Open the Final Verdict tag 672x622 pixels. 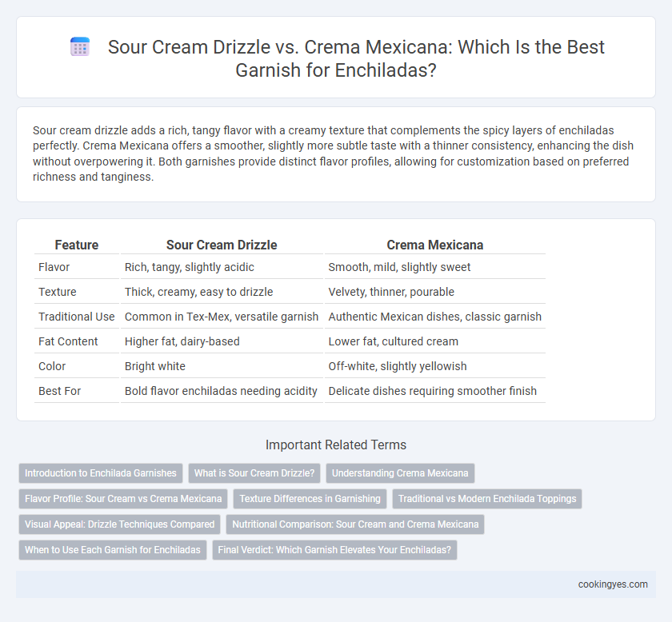coord(334,550)
